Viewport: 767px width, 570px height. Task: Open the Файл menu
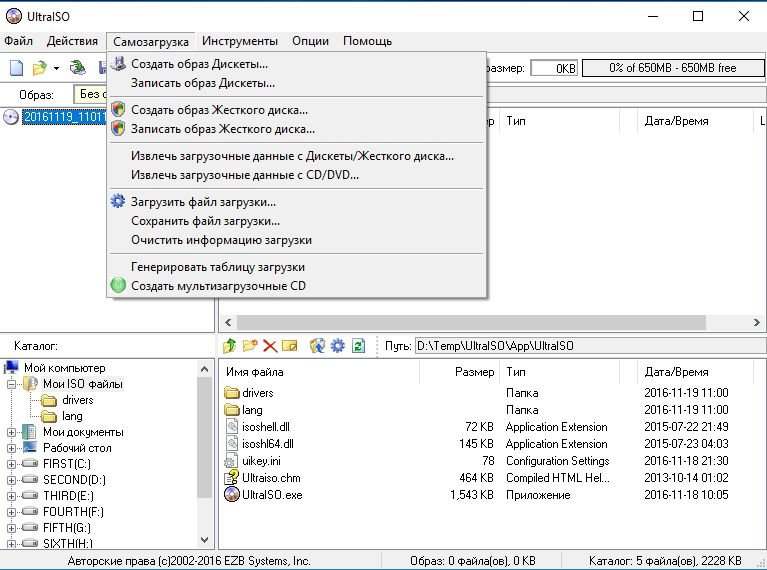pos(19,41)
